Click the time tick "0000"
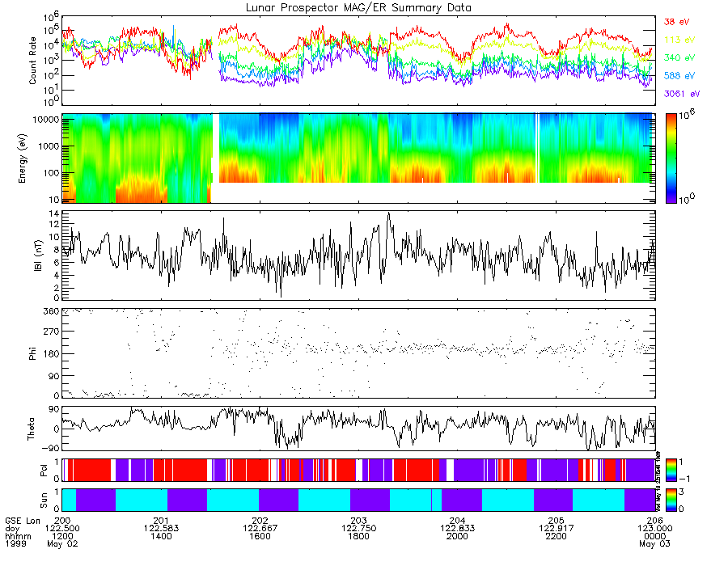Screen dimensions: 728x566 [654, 536]
